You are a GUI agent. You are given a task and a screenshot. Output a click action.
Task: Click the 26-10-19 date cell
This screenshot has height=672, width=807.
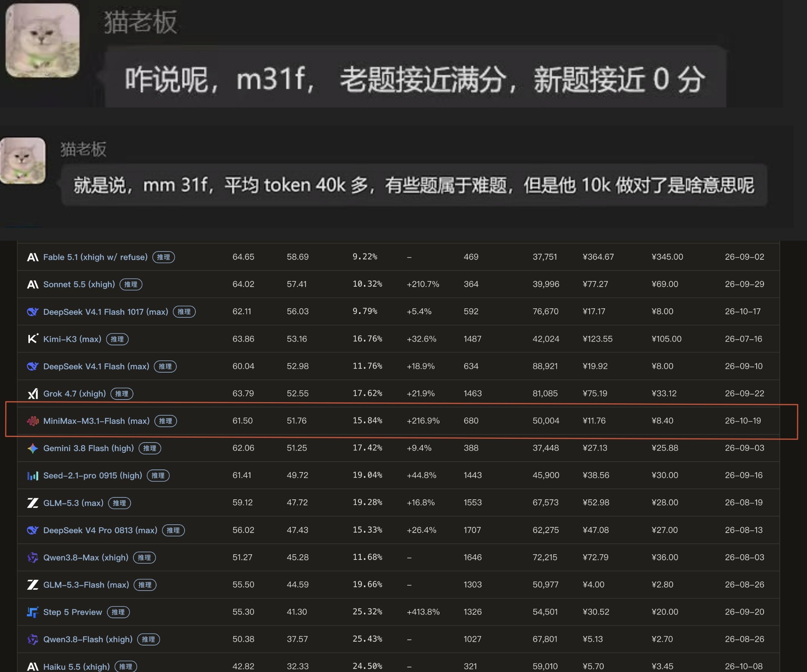743,420
